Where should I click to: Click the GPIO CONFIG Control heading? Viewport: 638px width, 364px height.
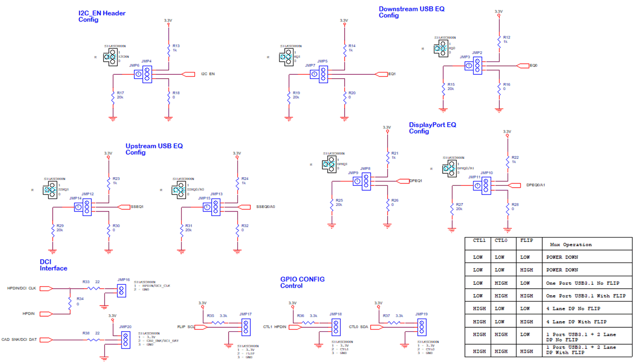coord(303,282)
